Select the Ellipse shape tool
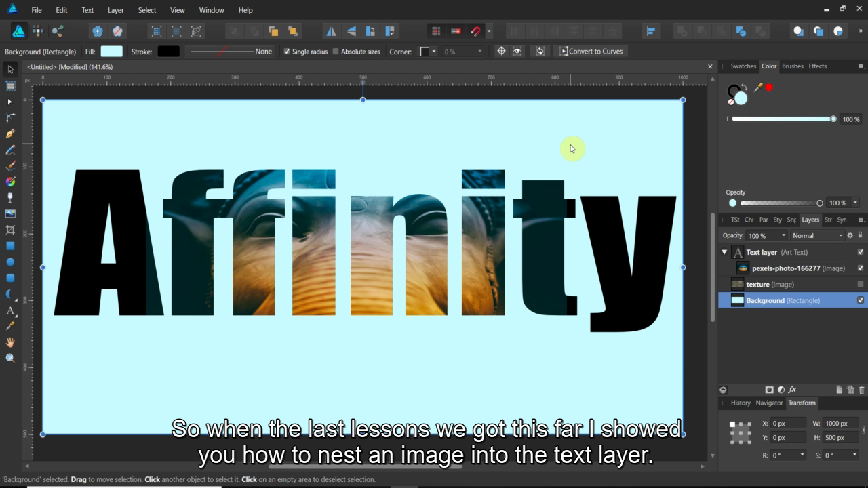 tap(10, 262)
